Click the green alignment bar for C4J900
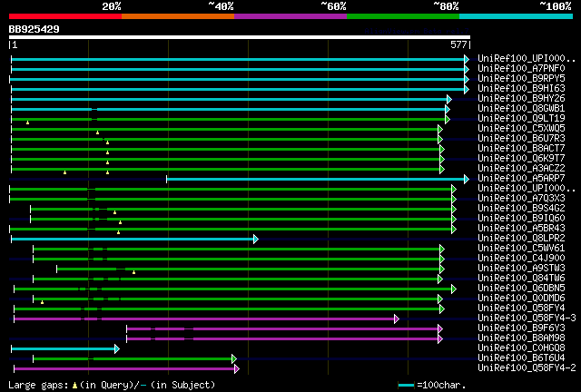Viewport: 581px width, 392px height. (236, 259)
